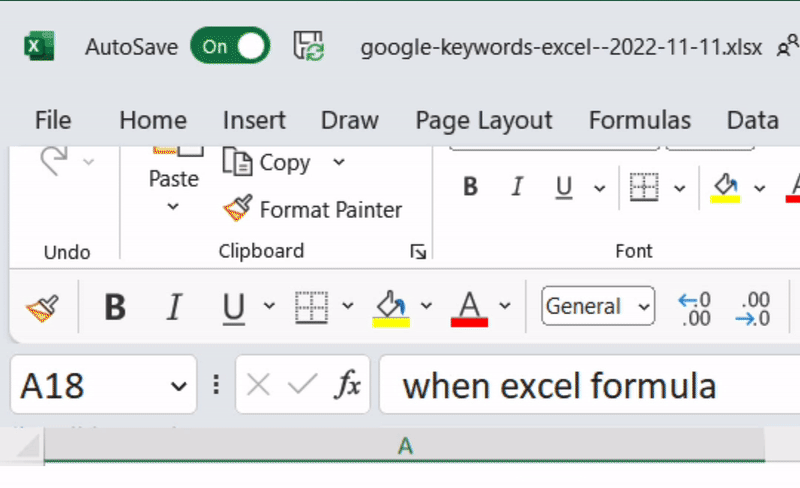This screenshot has height=488, width=800.
Task: Expand the Copy dropdown arrow
Action: click(x=339, y=162)
